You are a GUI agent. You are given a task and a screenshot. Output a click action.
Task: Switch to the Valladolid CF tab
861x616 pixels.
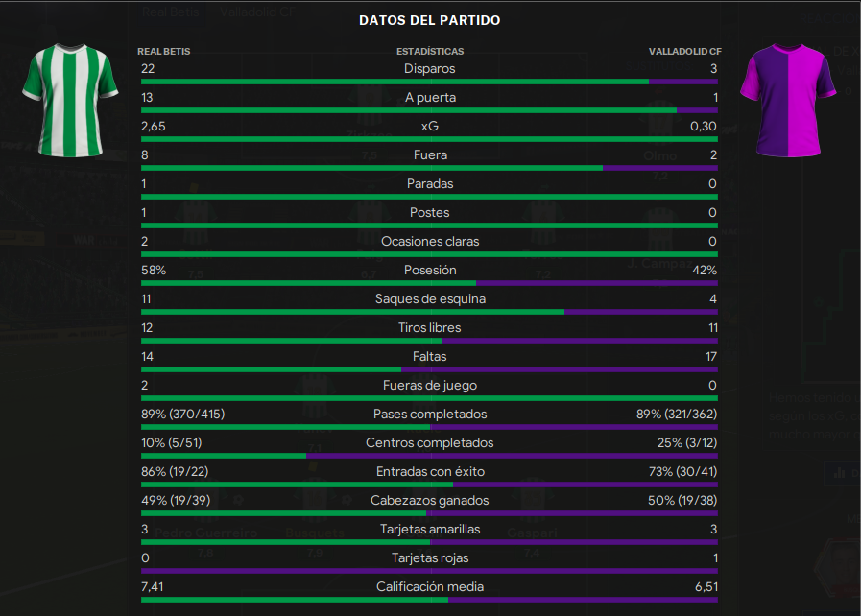pos(257,12)
